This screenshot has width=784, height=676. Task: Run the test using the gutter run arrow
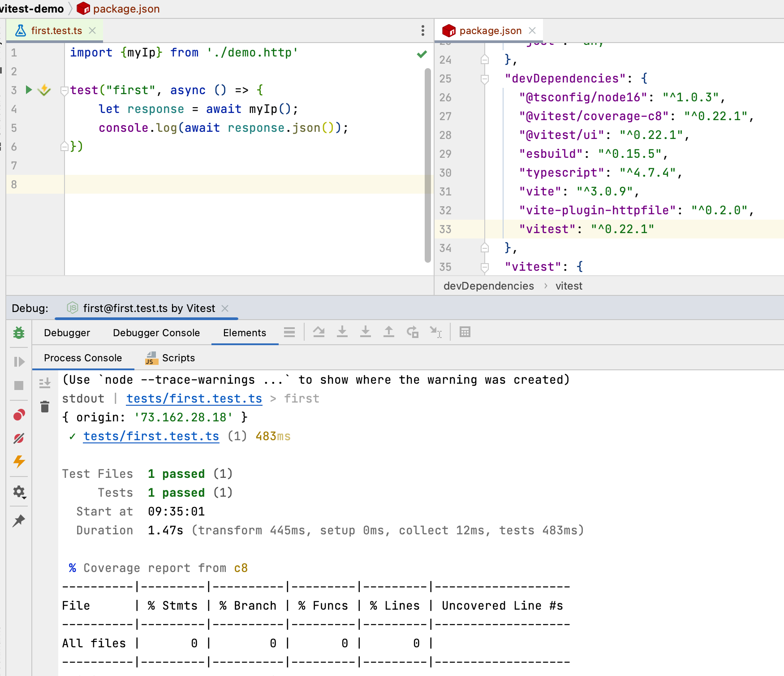[29, 90]
